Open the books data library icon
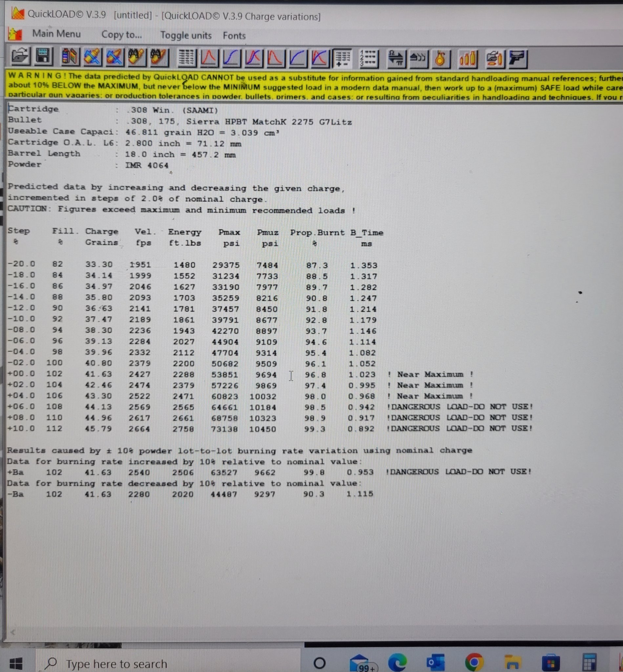623x672 pixels. click(70, 57)
